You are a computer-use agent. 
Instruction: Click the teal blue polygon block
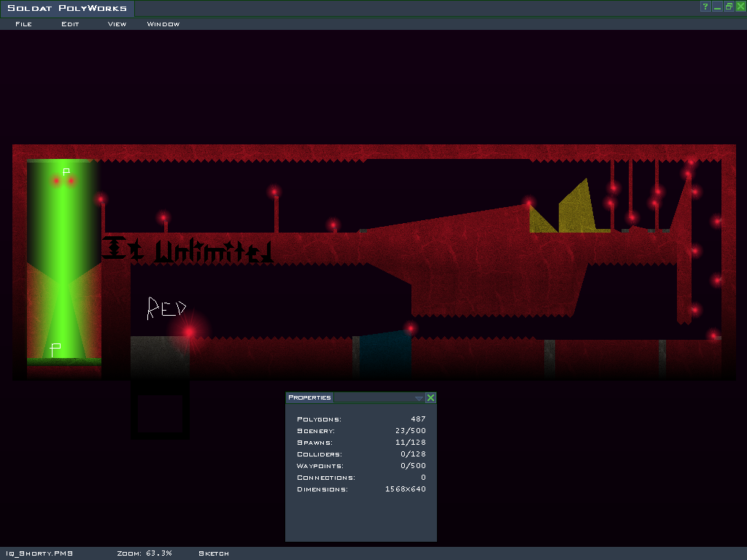[385, 354]
